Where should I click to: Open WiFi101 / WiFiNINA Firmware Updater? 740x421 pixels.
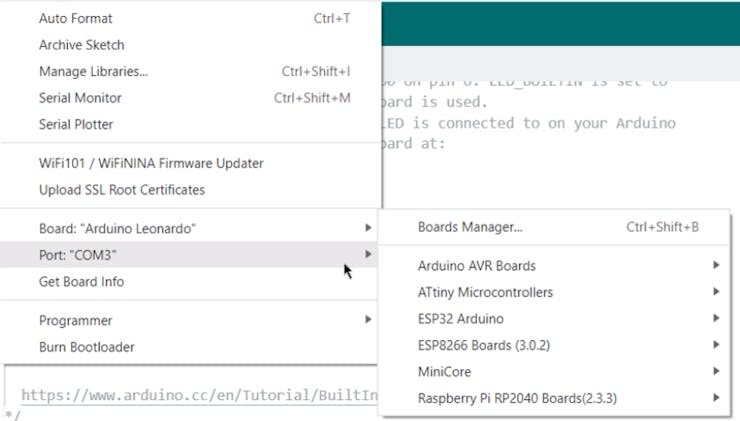click(x=151, y=163)
